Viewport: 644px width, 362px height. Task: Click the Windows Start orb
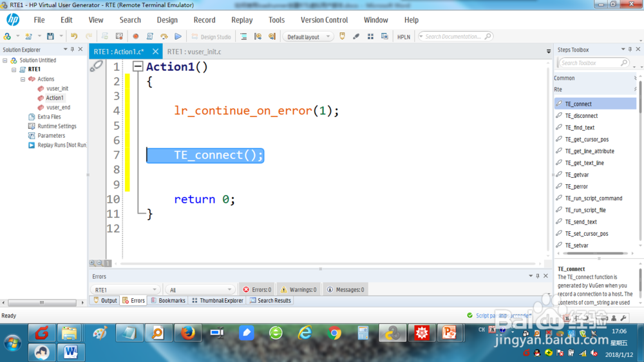pyautogui.click(x=12, y=343)
